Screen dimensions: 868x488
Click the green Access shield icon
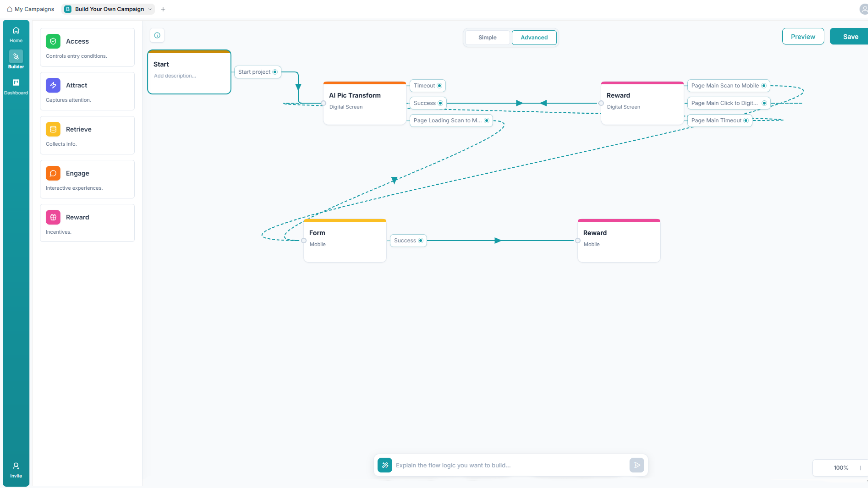pos(53,41)
